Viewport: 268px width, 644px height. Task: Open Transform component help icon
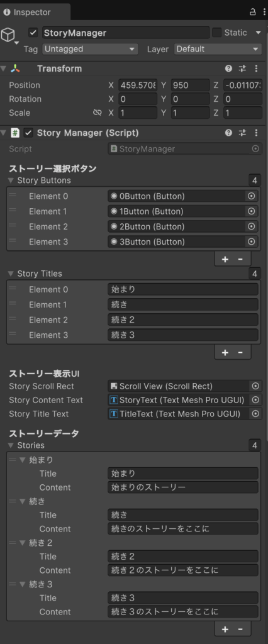(228, 69)
